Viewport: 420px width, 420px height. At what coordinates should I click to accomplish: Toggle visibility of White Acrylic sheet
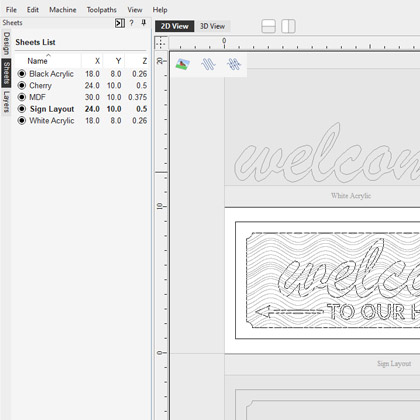point(22,120)
